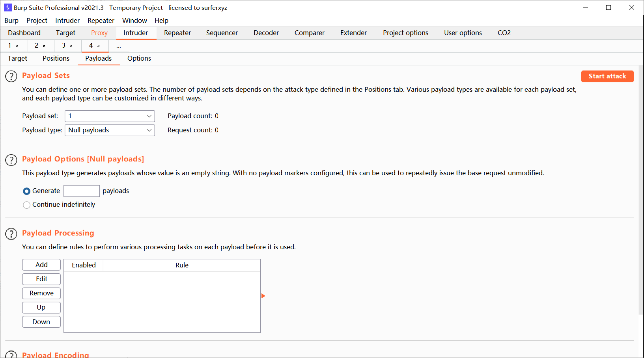Open the Positions sub-tab
The height and width of the screenshot is (358, 644).
pyautogui.click(x=56, y=58)
